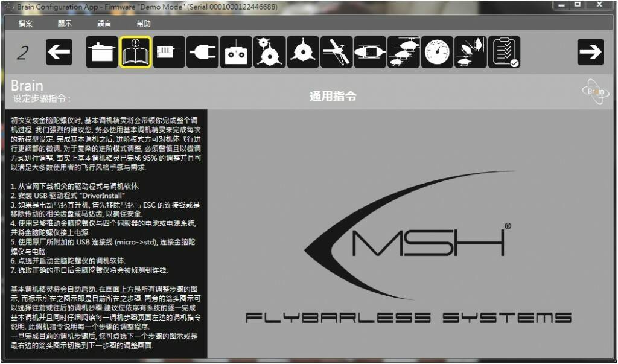Screen dimensions: 618x364
Task: Click instruction line "6. 点选并启动"
Action: [68, 261]
